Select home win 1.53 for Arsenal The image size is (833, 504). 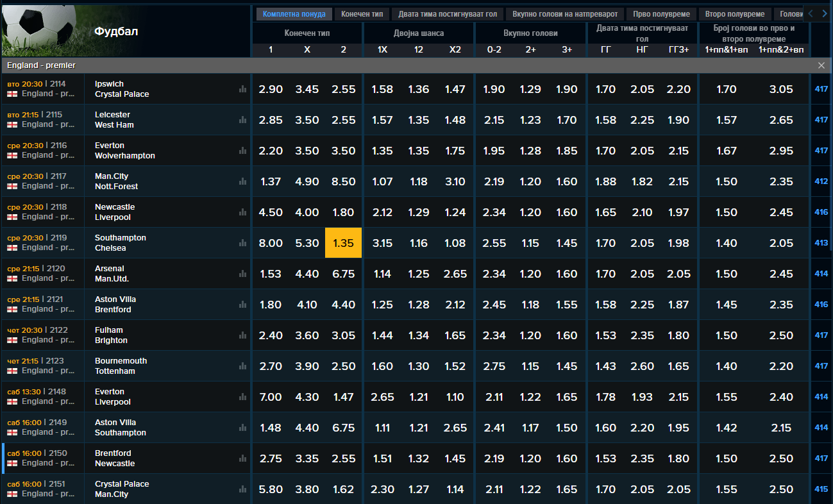coord(271,274)
